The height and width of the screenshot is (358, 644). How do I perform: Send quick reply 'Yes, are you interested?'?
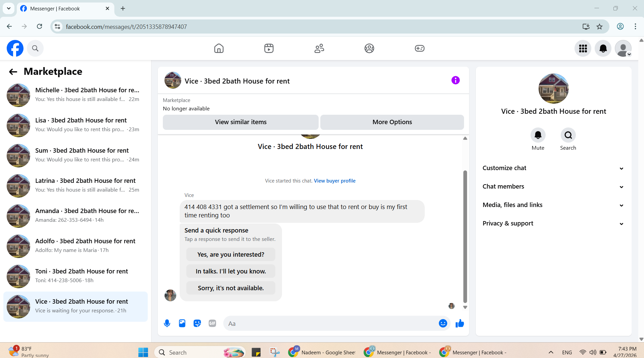[x=231, y=255]
